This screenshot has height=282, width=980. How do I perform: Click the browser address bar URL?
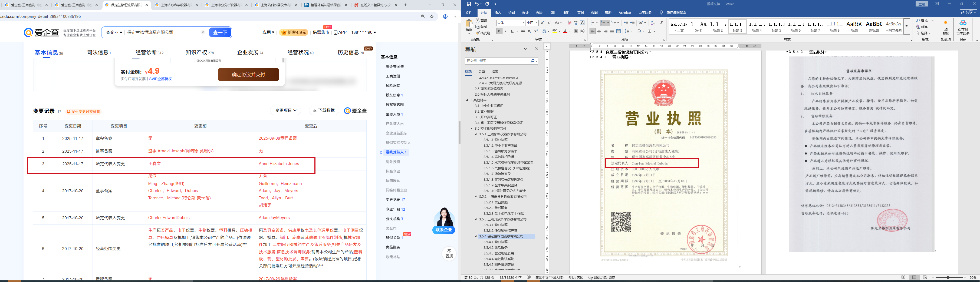40,17
